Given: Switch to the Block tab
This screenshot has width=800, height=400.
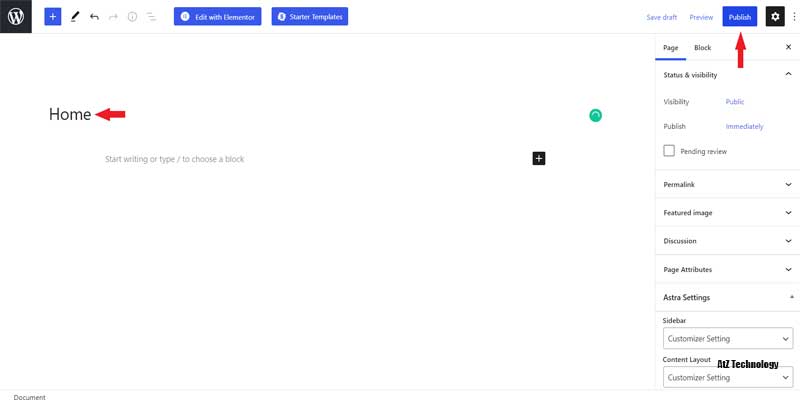Looking at the screenshot, I should 703,47.
